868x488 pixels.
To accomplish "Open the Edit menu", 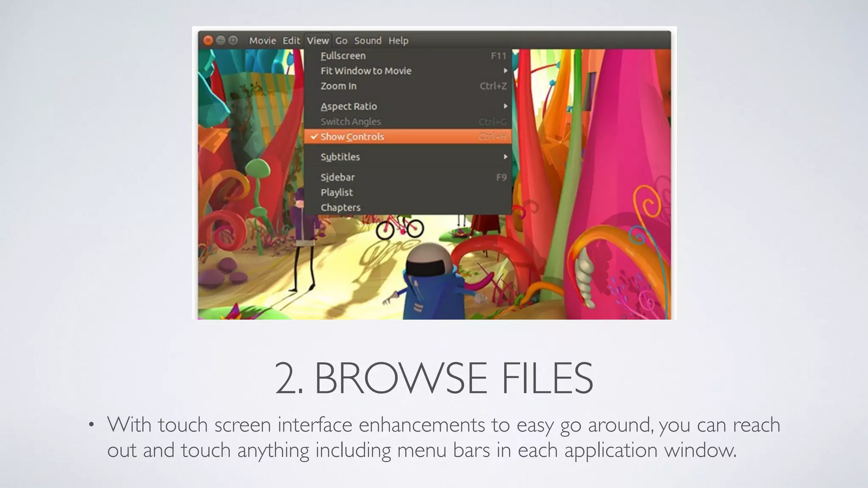I will click(x=291, y=41).
